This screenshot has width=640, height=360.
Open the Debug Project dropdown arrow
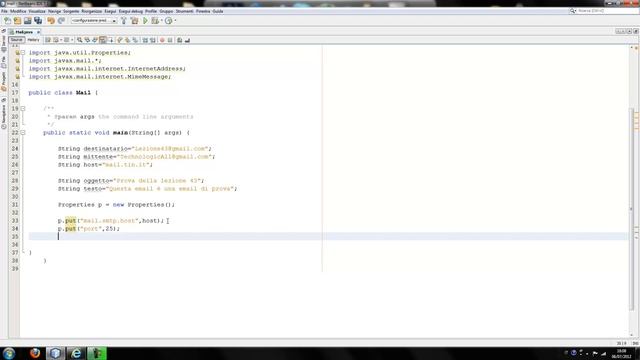point(161,20)
